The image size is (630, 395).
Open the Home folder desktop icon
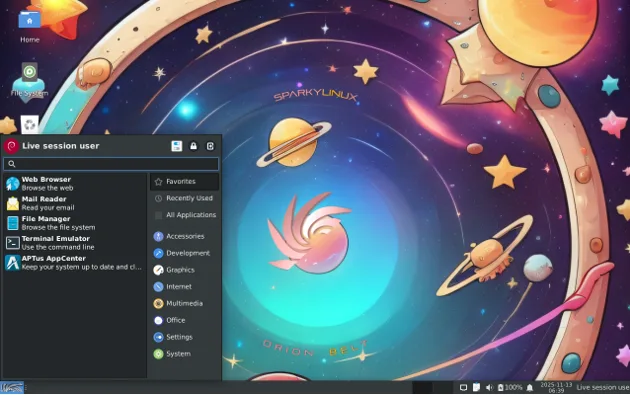click(29, 26)
